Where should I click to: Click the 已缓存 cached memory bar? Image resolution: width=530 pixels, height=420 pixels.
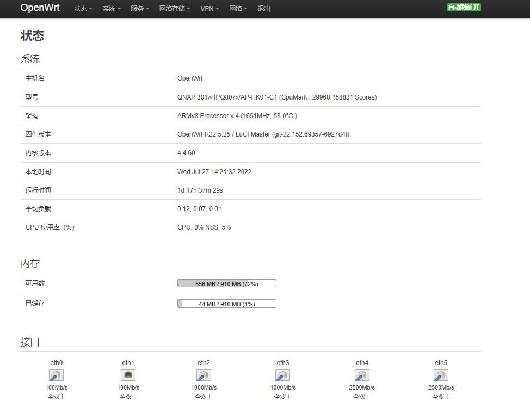tap(226, 304)
